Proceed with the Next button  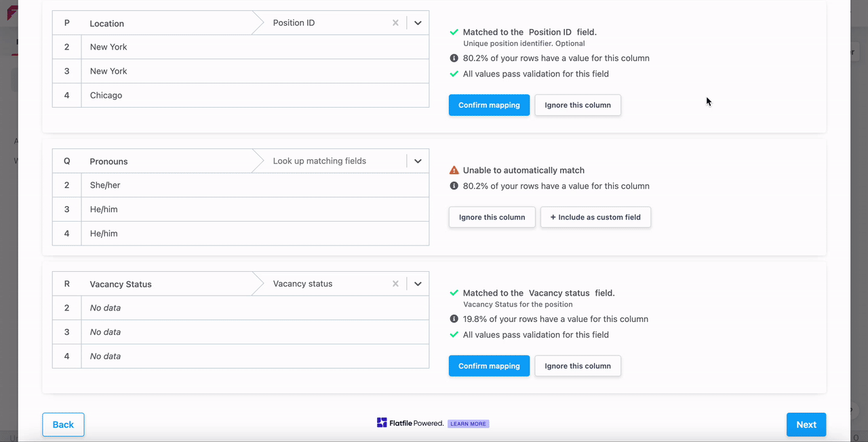[806, 424]
